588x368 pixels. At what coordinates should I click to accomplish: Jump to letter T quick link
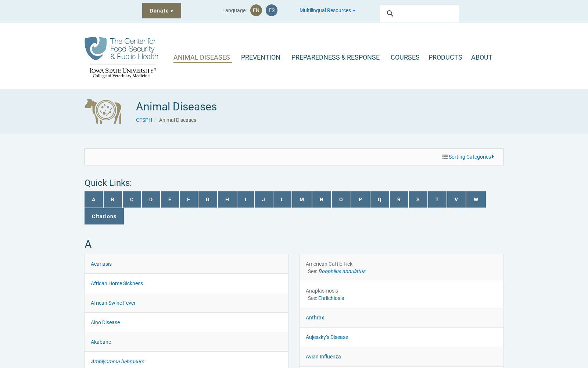point(437,199)
